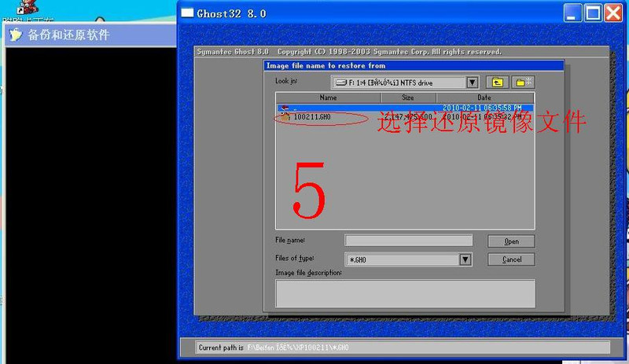This screenshot has width=629, height=364.
Task: Sort file list by Date column header
Action: pos(484,97)
